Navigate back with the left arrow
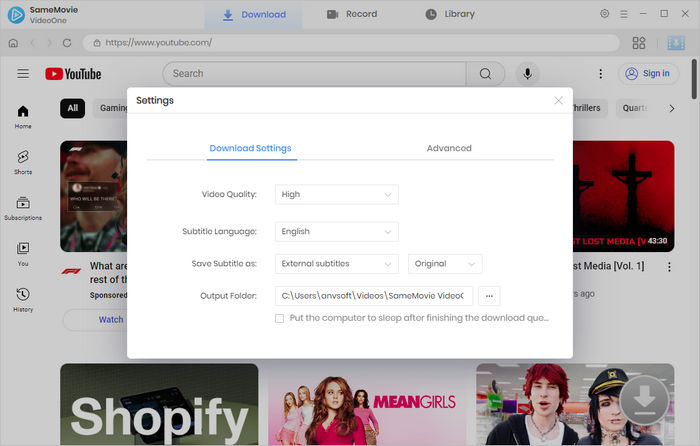The image size is (700, 446). tap(33, 43)
